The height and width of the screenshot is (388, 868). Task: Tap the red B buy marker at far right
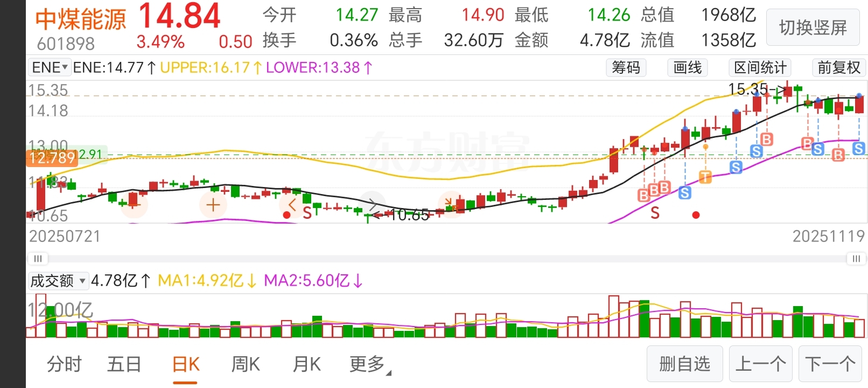pos(838,155)
